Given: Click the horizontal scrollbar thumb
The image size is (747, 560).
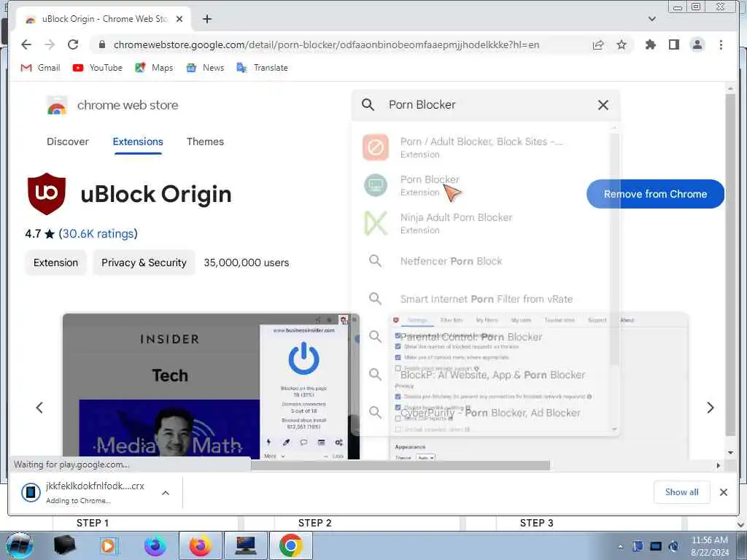Looking at the screenshot, I should coord(400,465).
